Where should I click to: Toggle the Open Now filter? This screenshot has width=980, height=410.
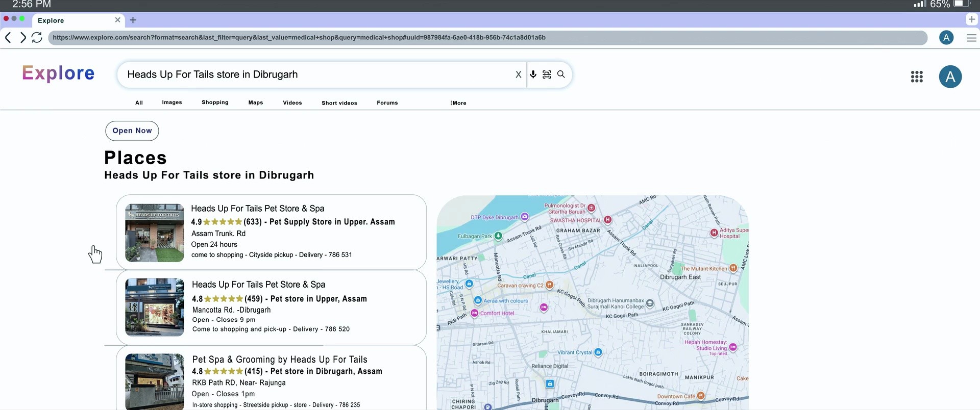(132, 131)
